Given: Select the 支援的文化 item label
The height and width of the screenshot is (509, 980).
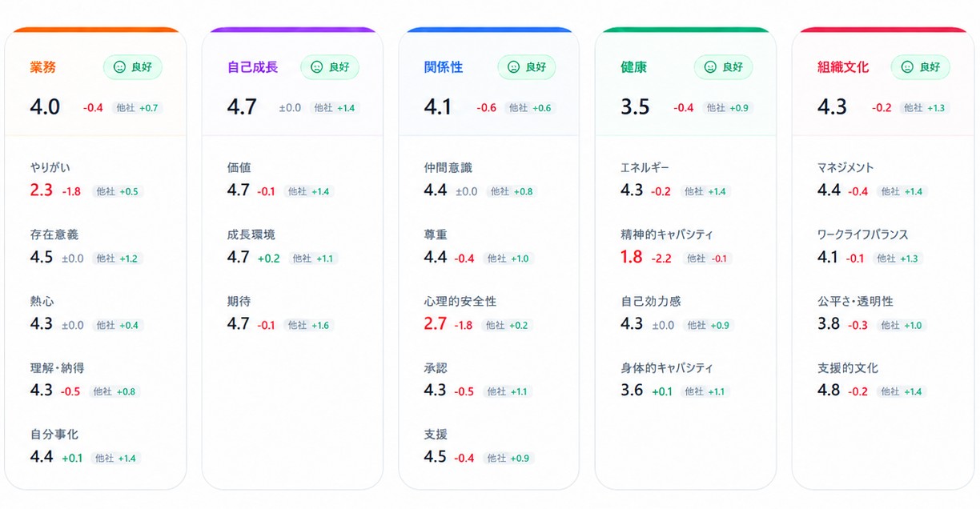Looking at the screenshot, I should point(848,368).
